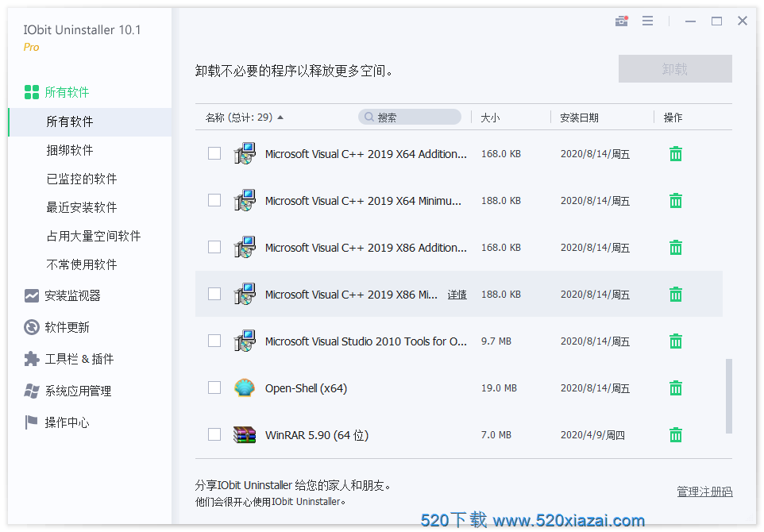Delete Visual Studio 2010 Tools via trash icon
Screen dimensions: 764x532
pyautogui.click(x=676, y=341)
